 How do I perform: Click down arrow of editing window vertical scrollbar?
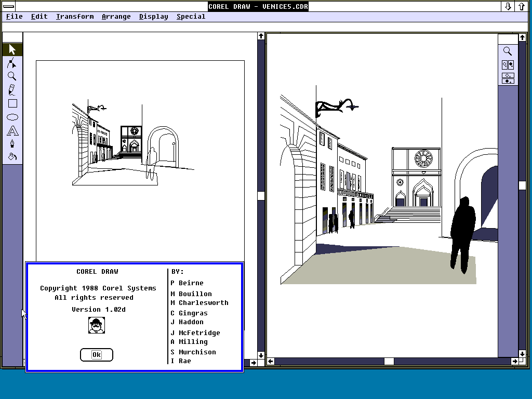pyautogui.click(x=261, y=355)
